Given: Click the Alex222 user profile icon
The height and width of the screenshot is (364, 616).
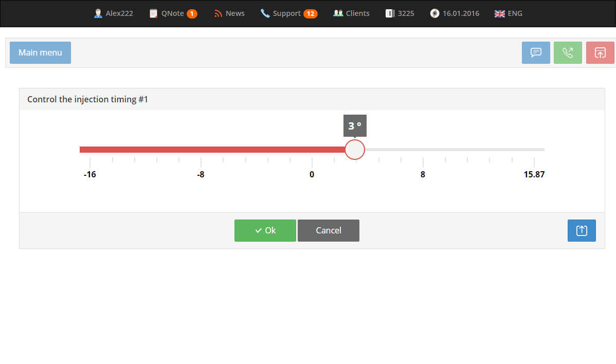Looking at the screenshot, I should 98,13.
